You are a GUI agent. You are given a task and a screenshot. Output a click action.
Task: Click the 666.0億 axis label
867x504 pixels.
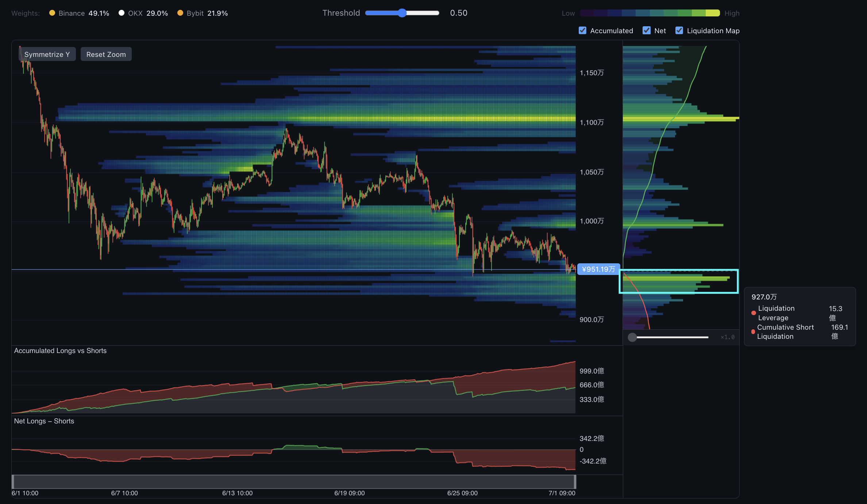tap(592, 385)
